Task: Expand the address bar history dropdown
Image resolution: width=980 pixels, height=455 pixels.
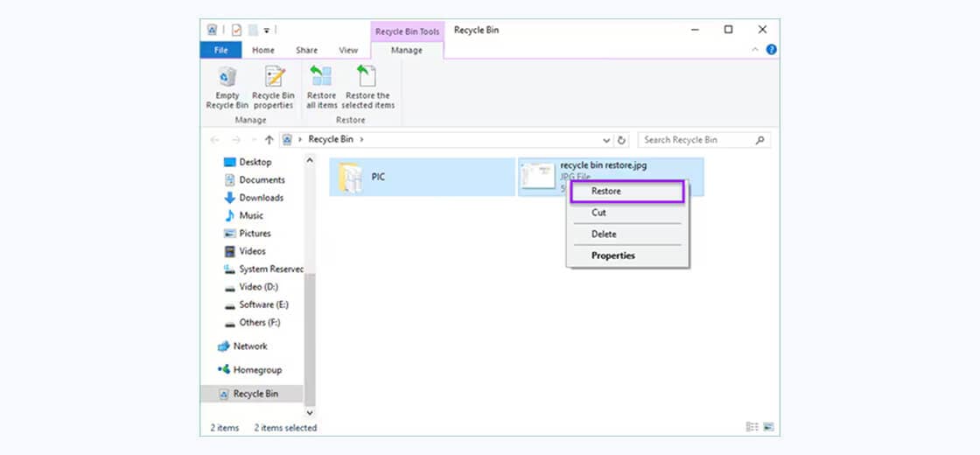Action: pyautogui.click(x=606, y=140)
